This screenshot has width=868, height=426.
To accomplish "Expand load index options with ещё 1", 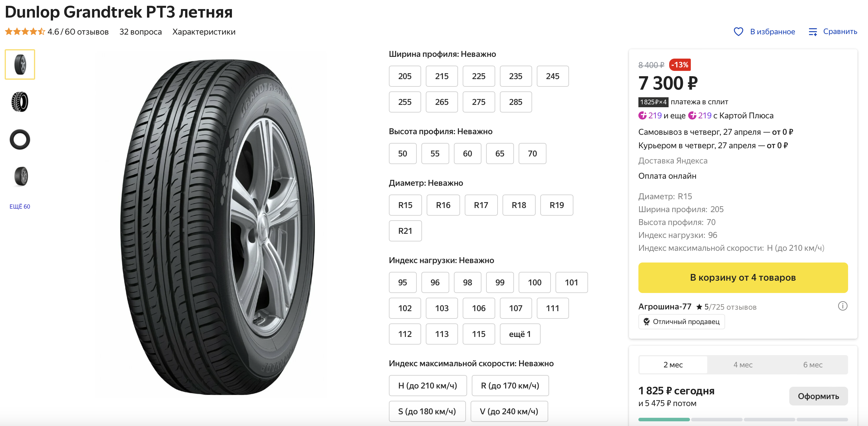I will (x=520, y=334).
